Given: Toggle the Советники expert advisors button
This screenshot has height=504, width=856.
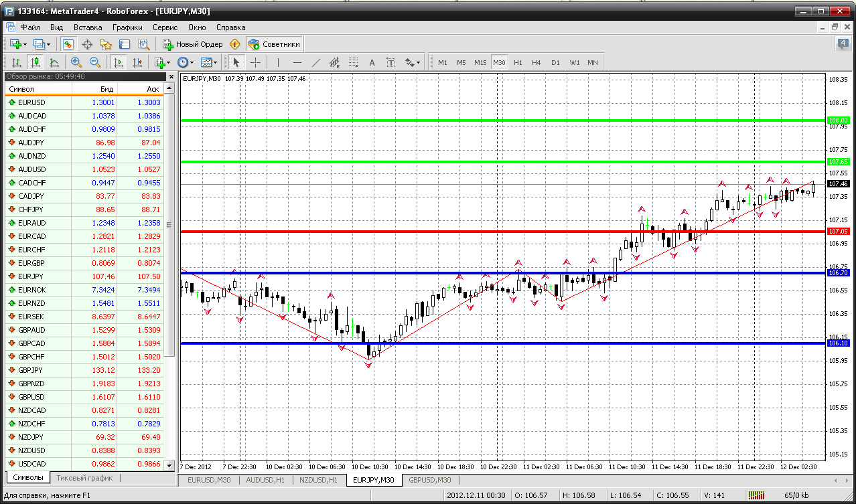Looking at the screenshot, I should (x=274, y=44).
